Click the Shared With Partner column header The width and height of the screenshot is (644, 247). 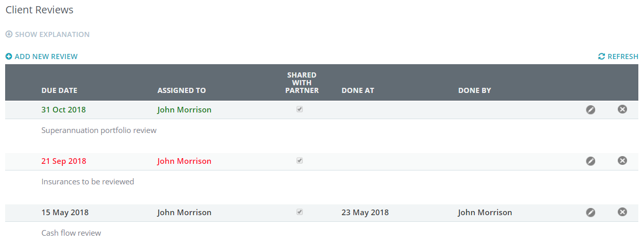click(302, 83)
